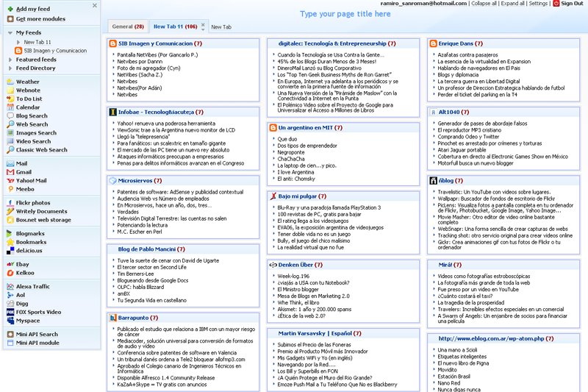Close the New Tab 11 tab
Viewport: 588px width, 392px height.
203,26
